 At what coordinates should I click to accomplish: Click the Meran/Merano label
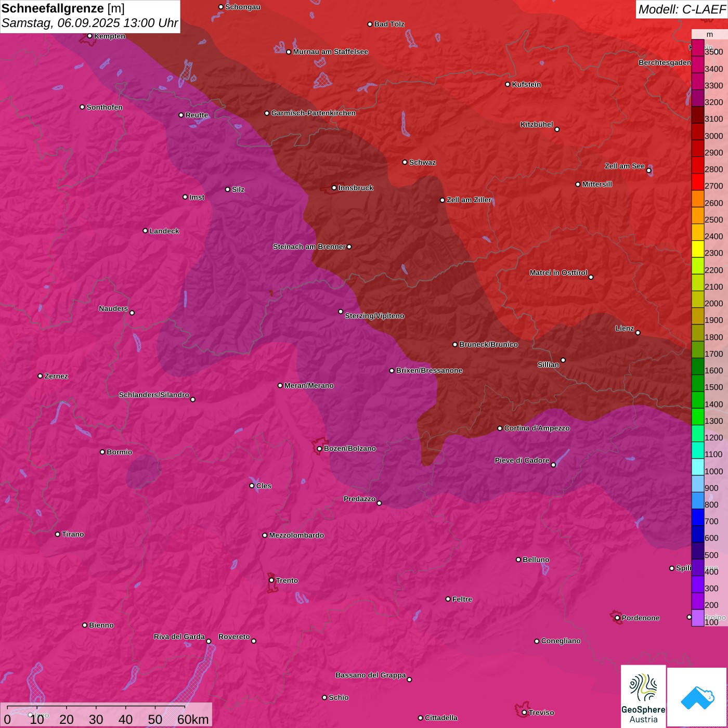tap(309, 385)
